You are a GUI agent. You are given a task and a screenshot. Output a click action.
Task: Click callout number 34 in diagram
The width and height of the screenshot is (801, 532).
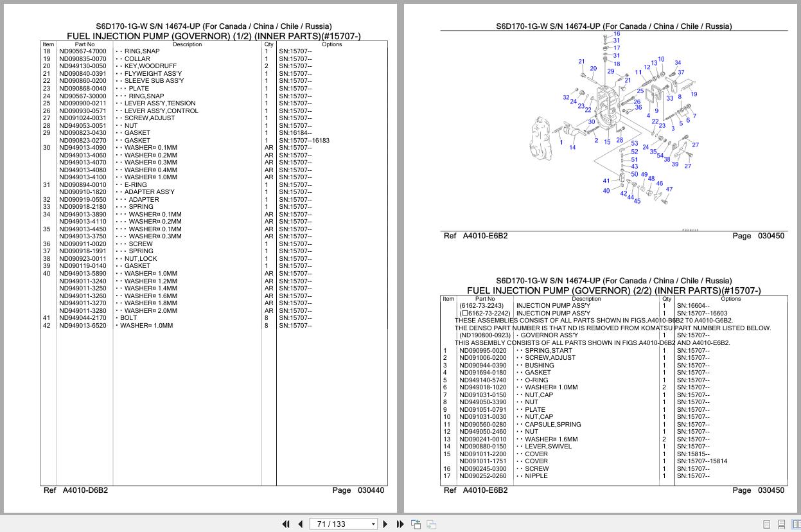[678, 63]
